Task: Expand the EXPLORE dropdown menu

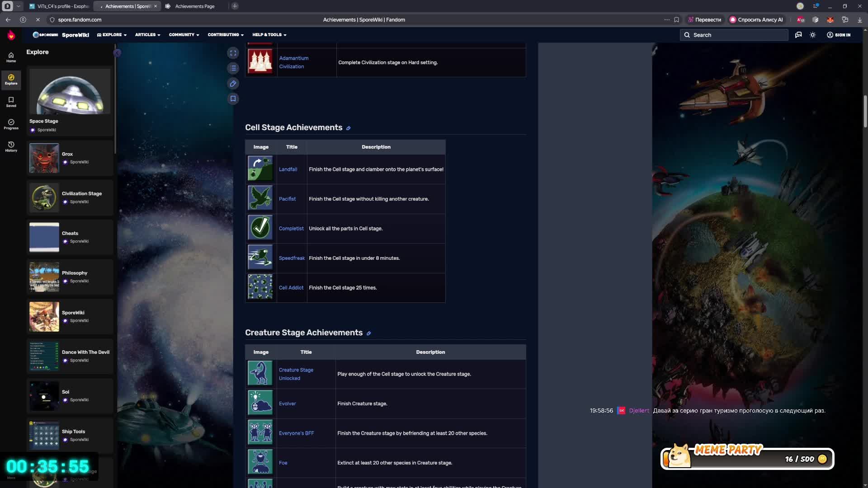Action: 112,35
